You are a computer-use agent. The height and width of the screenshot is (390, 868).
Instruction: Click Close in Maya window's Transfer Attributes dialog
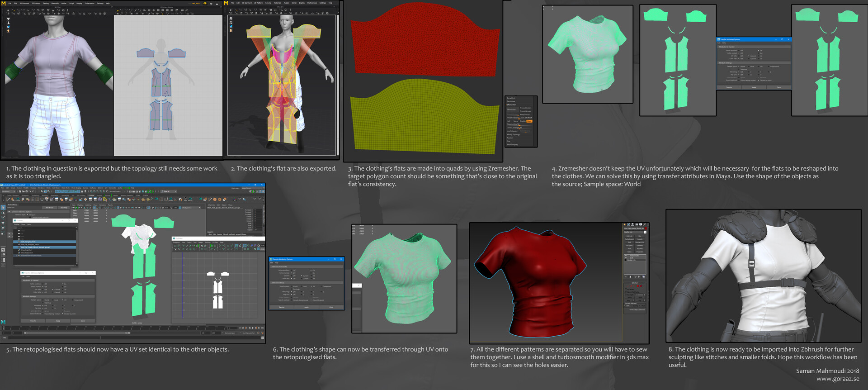click(x=83, y=321)
